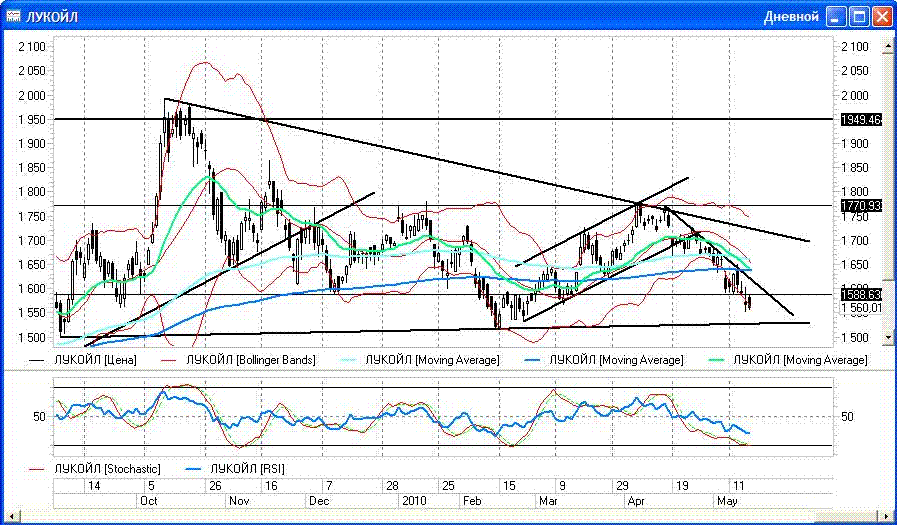This screenshot has height=525, width=897.
Task: Select the light cyan Moving Average legend entry
Action: coord(420,360)
